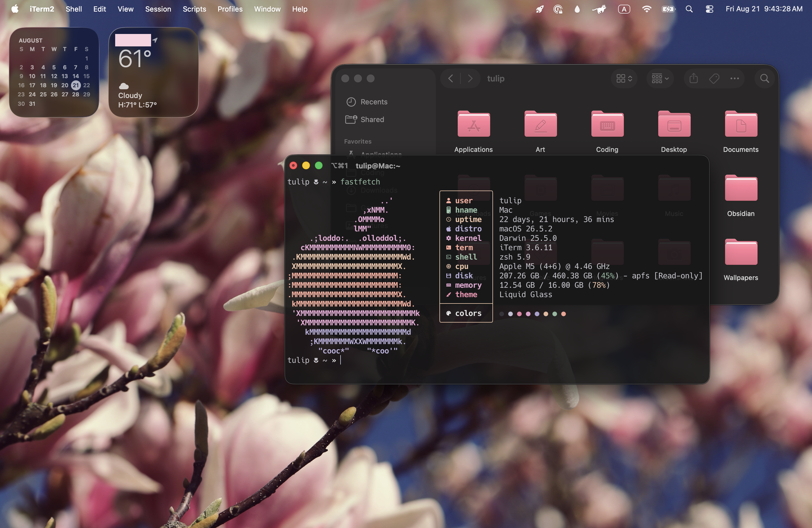
Task: Click the zsh 5.9 shell text
Action: tap(515, 257)
